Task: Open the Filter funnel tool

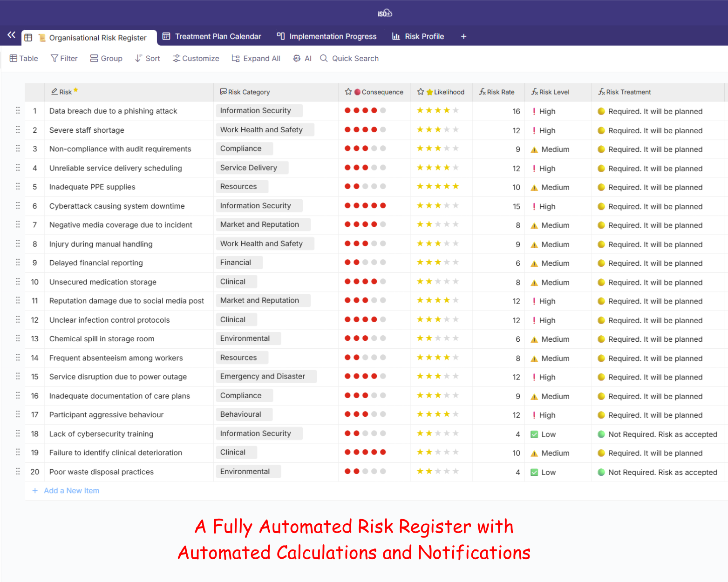Action: (x=64, y=58)
